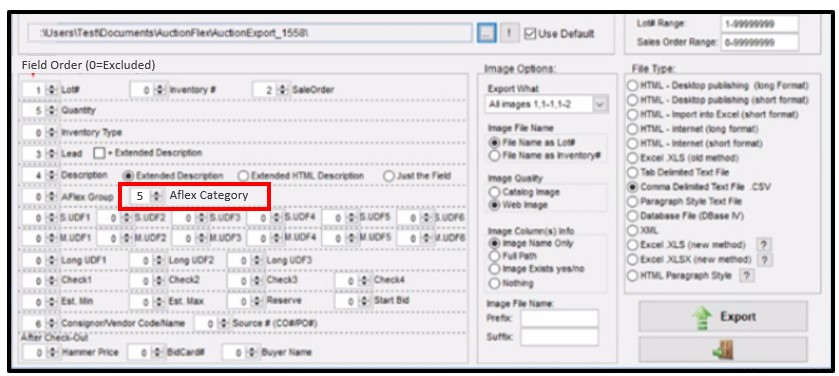
Task: Click the exclamation mark button beside path
Action: [509, 33]
